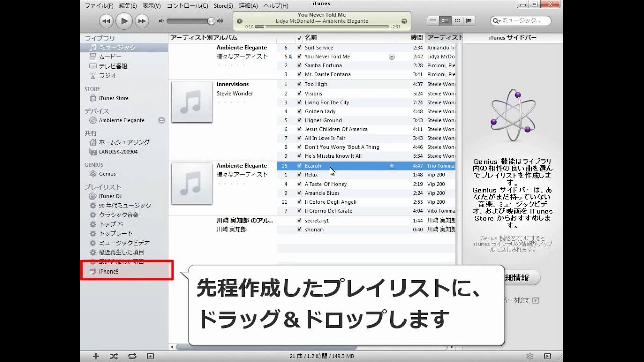Open the options arrow on You Never Told Me
644x362 pixels.
coord(392,57)
